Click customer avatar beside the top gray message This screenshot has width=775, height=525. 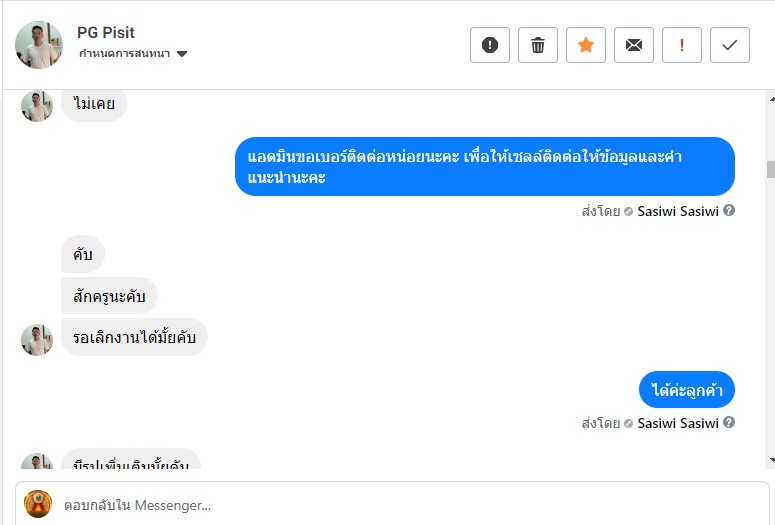tap(37, 106)
